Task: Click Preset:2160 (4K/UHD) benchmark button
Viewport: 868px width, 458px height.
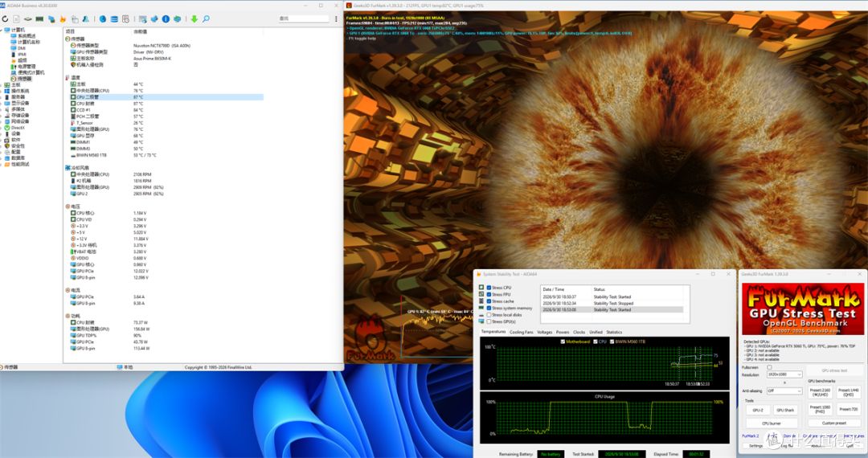Action: click(820, 392)
